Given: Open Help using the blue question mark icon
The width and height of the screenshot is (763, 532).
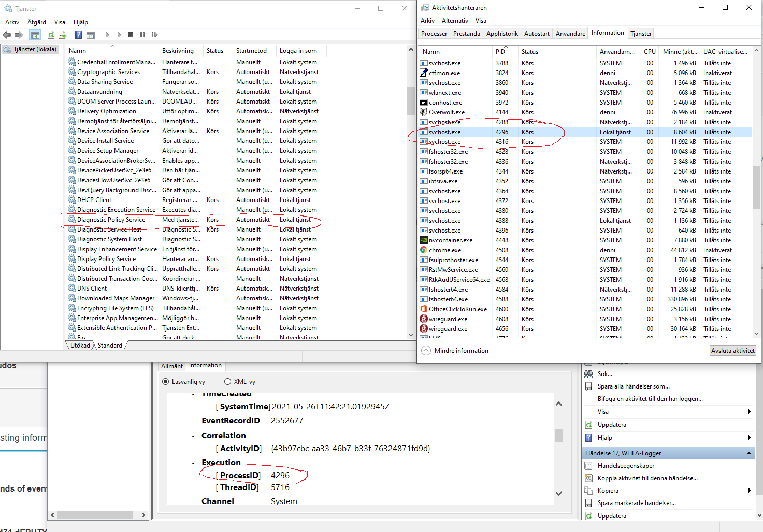Looking at the screenshot, I should click(x=78, y=35).
